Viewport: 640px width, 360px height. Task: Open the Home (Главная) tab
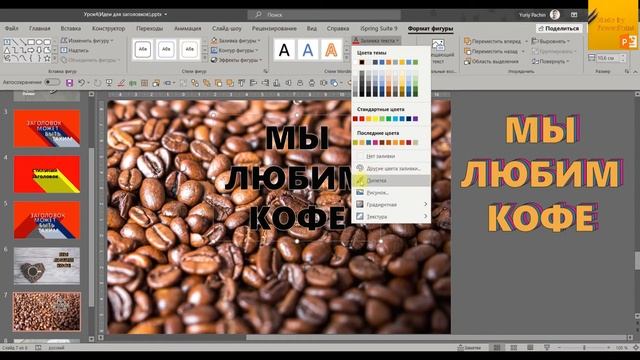tap(40, 29)
